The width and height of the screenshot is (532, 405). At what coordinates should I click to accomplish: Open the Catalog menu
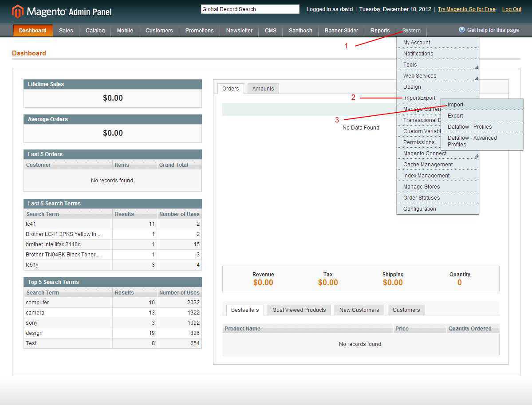pyautogui.click(x=95, y=30)
